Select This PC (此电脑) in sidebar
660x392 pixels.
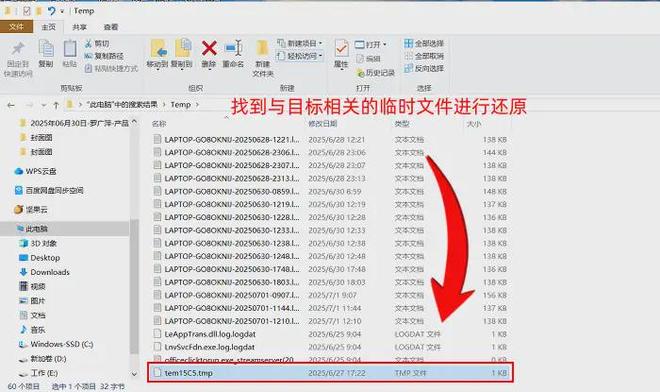(x=32, y=229)
